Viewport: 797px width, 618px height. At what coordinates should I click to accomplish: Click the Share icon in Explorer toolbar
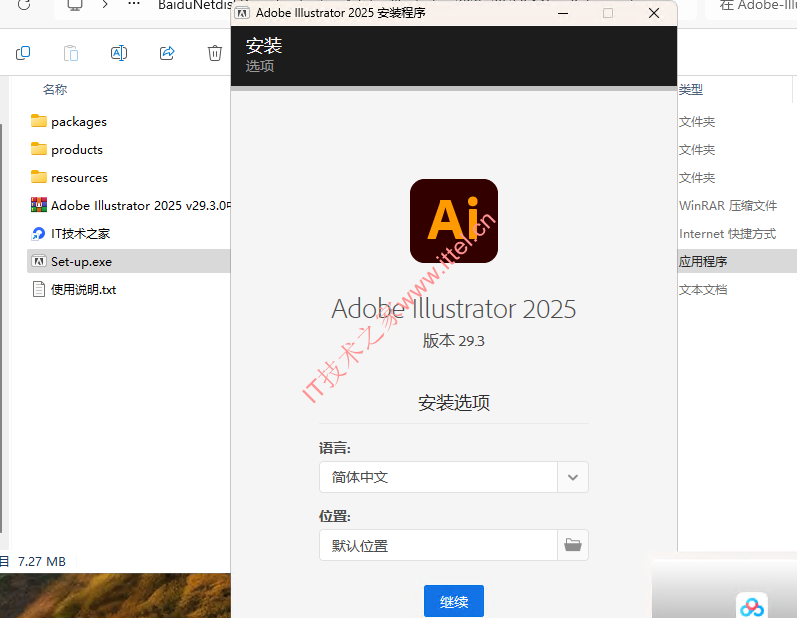coord(167,53)
